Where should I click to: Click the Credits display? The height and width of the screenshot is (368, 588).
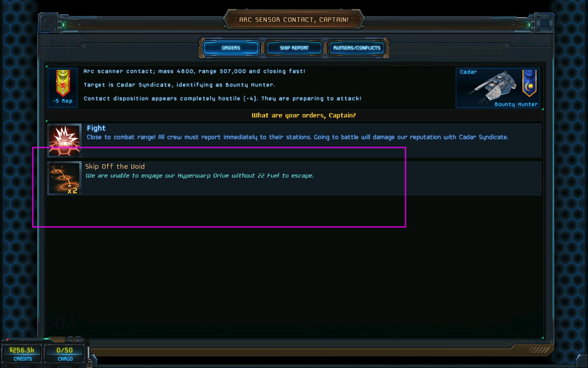[22, 354]
